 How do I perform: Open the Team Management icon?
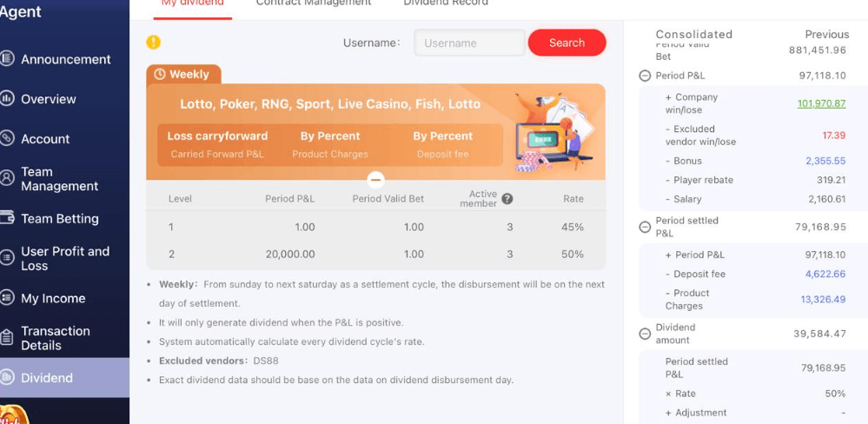(x=8, y=178)
